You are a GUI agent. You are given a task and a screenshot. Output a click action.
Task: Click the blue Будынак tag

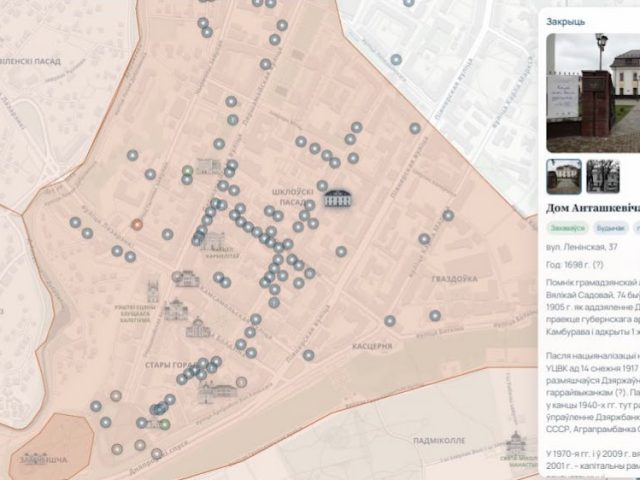[x=611, y=228]
